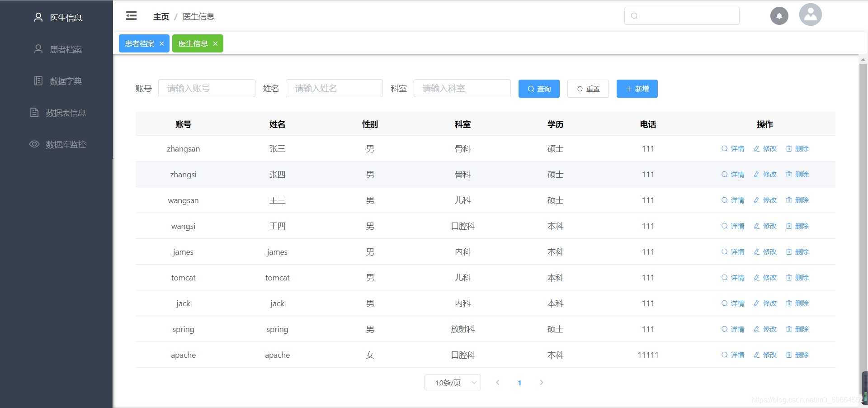This screenshot has height=408, width=868.
Task: Click the search magnifier icon in the top bar
Action: pos(635,15)
